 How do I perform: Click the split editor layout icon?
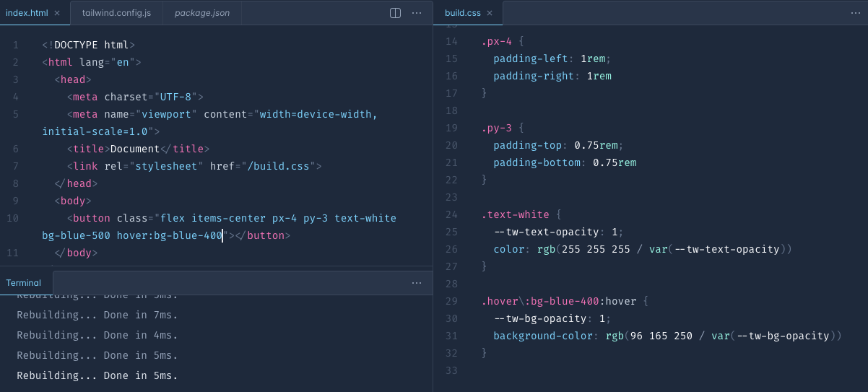click(395, 13)
